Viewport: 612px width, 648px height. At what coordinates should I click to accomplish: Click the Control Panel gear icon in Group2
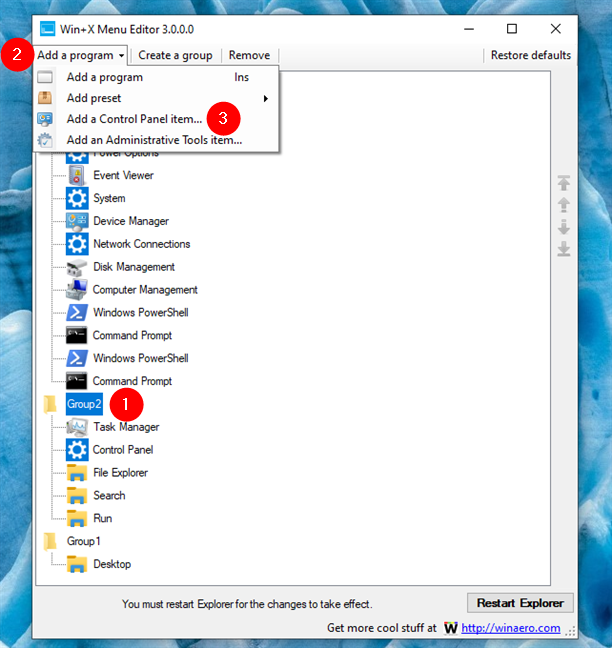[77, 450]
